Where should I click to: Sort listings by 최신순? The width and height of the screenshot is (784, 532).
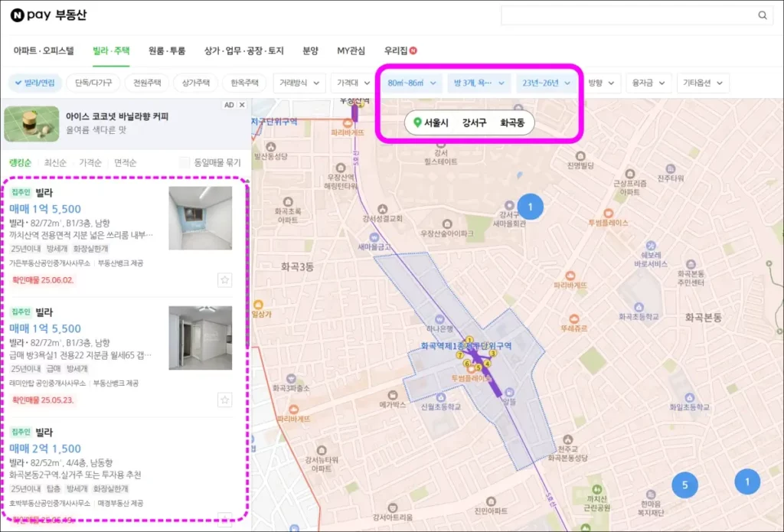(55, 162)
